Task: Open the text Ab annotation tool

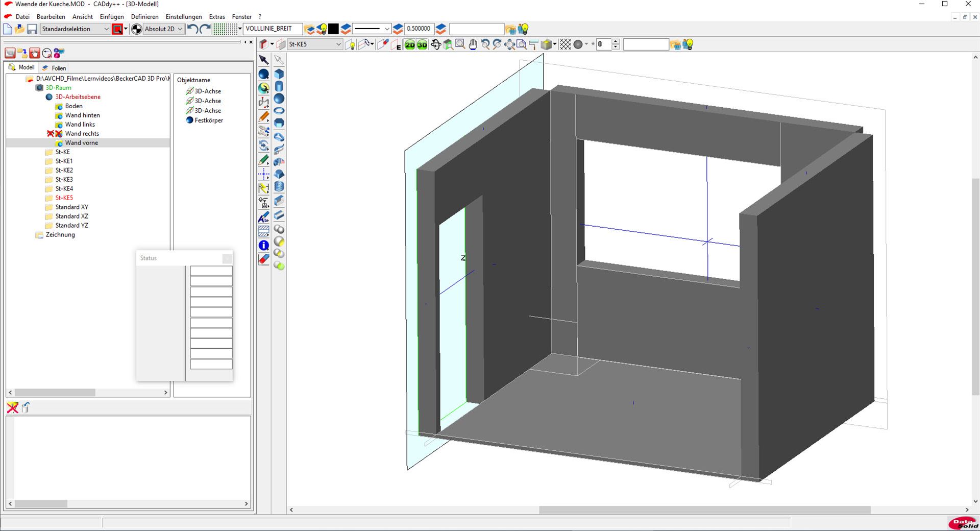Action: point(263,217)
